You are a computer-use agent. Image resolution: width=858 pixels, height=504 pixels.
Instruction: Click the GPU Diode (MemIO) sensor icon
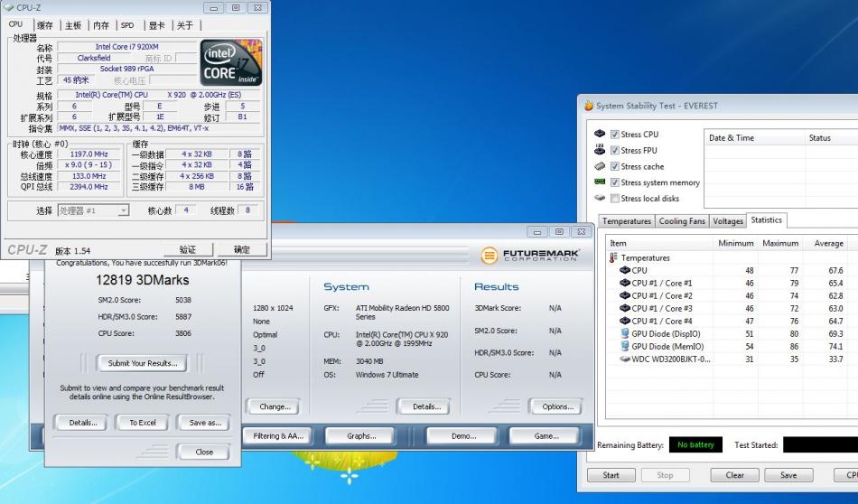pyautogui.click(x=625, y=346)
